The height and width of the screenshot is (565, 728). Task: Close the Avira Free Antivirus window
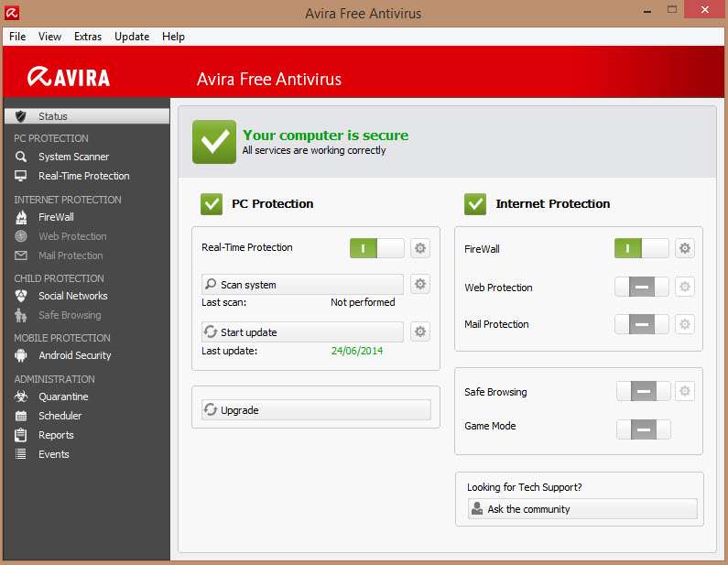tap(705, 10)
